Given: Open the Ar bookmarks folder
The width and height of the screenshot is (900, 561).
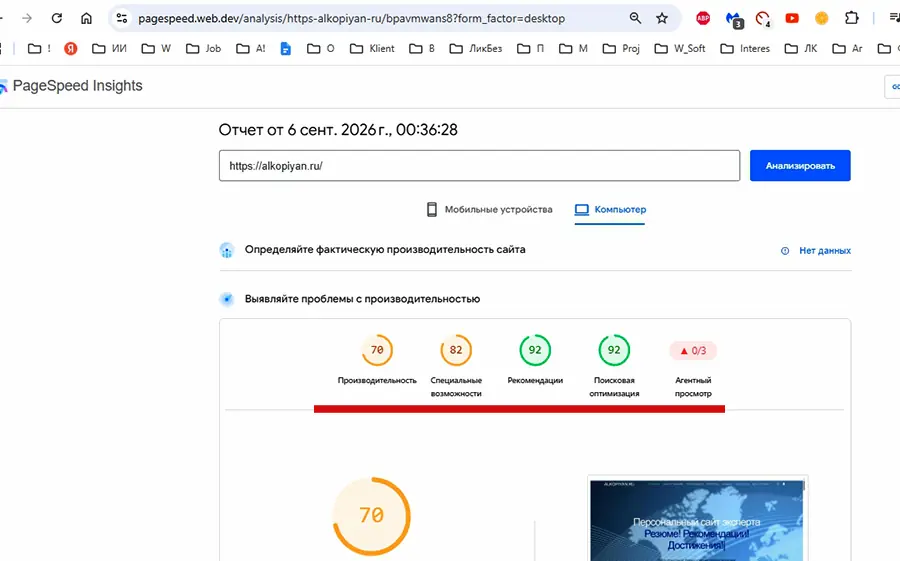Looking at the screenshot, I should click(847, 49).
